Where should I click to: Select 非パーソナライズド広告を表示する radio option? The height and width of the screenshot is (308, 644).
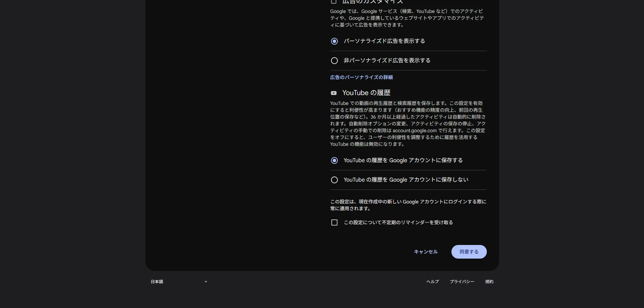point(334,61)
